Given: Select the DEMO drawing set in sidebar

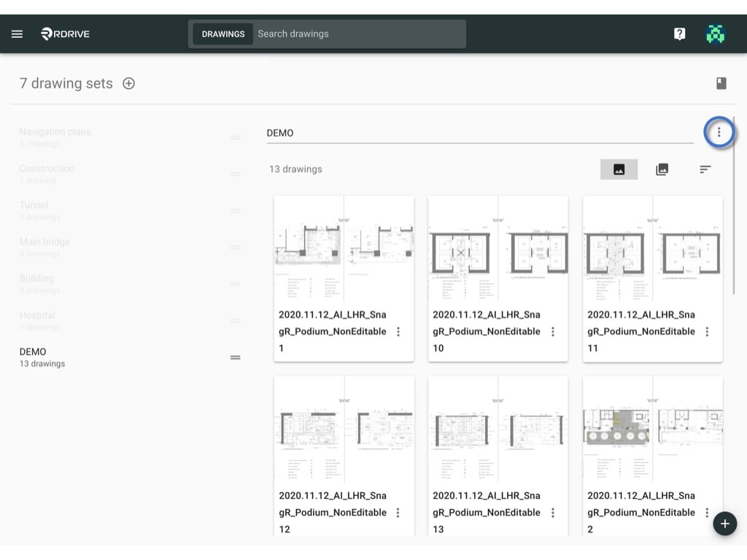Looking at the screenshot, I should pyautogui.click(x=128, y=357).
